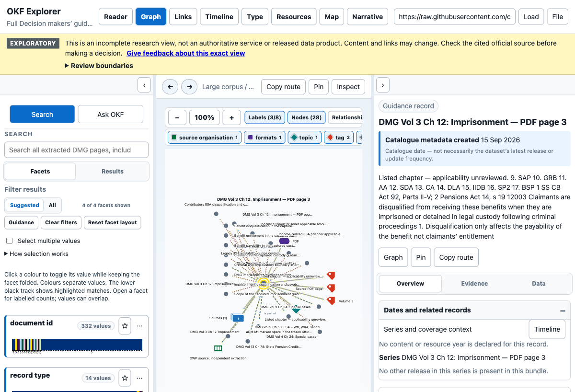Switch facet filter to Suggested
Image resolution: width=575 pixels, height=392 pixels.
coord(24,205)
